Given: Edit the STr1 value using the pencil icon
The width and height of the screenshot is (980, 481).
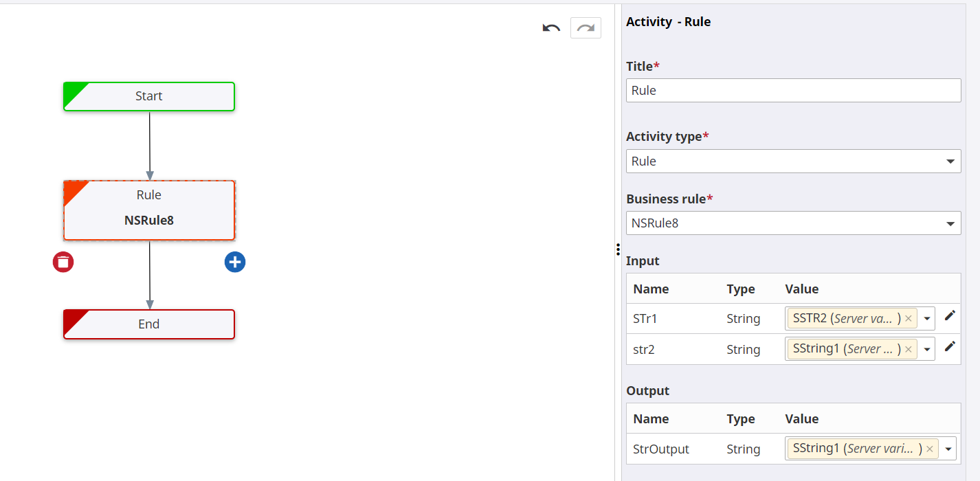Looking at the screenshot, I should tap(950, 315).
